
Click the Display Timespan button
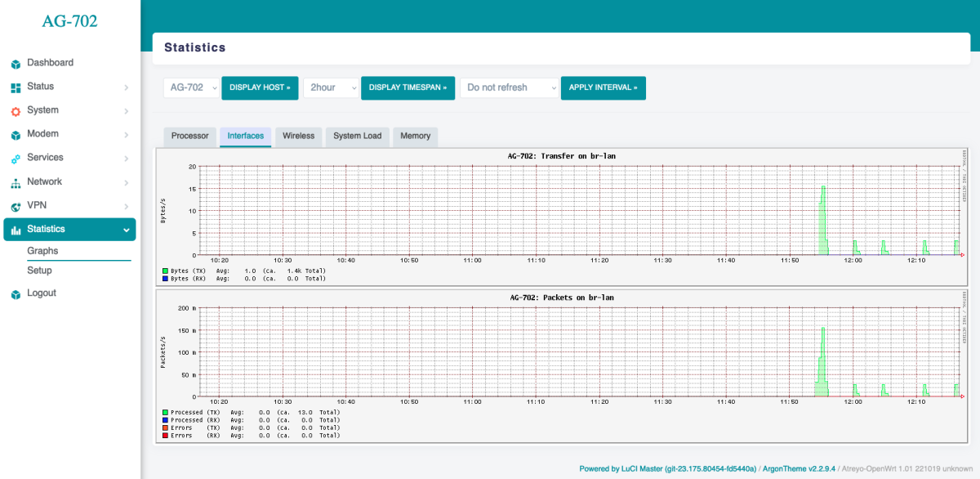pos(408,87)
